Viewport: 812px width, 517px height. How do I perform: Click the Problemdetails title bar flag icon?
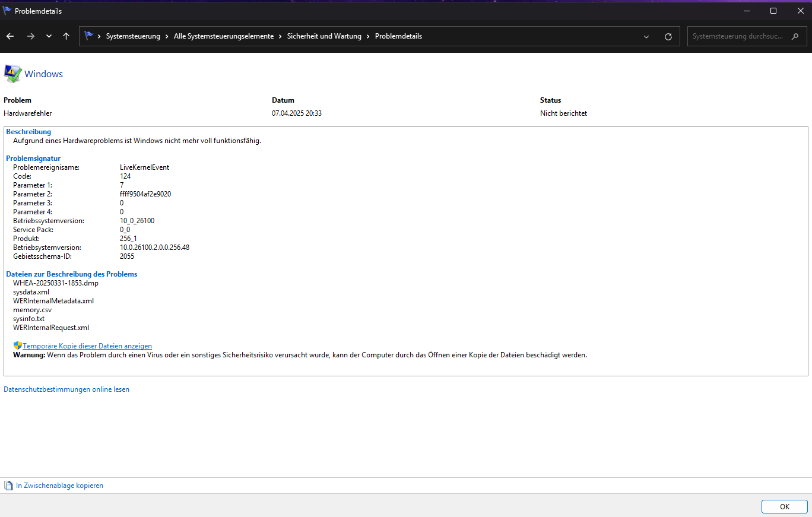click(x=7, y=11)
